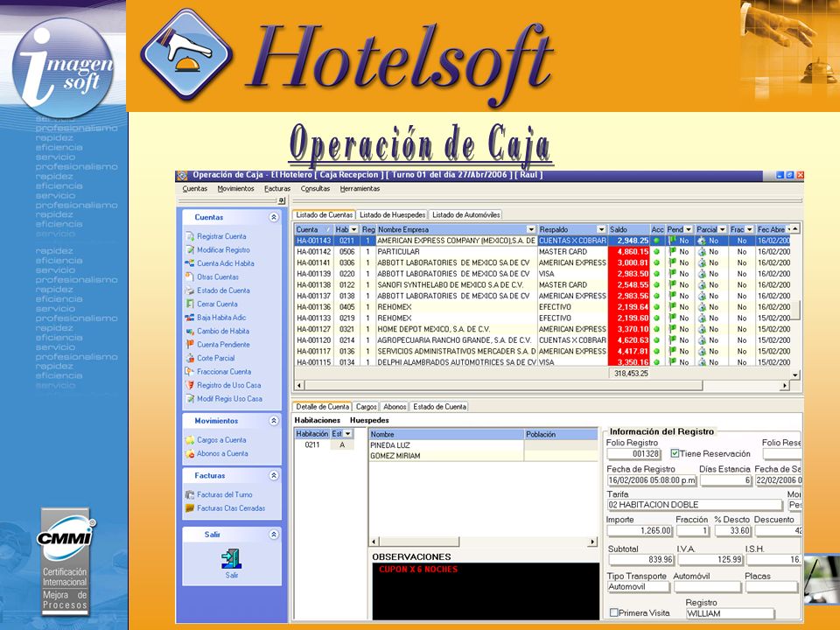Viewport: 840px width, 630px height.
Task: Click the Pend flag icon in row HA-001141
Action: (673, 262)
